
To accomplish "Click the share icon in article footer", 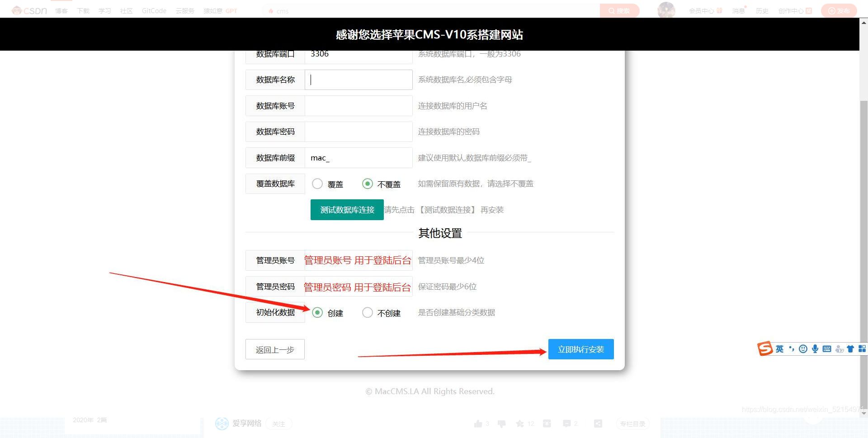I will pyautogui.click(x=598, y=424).
